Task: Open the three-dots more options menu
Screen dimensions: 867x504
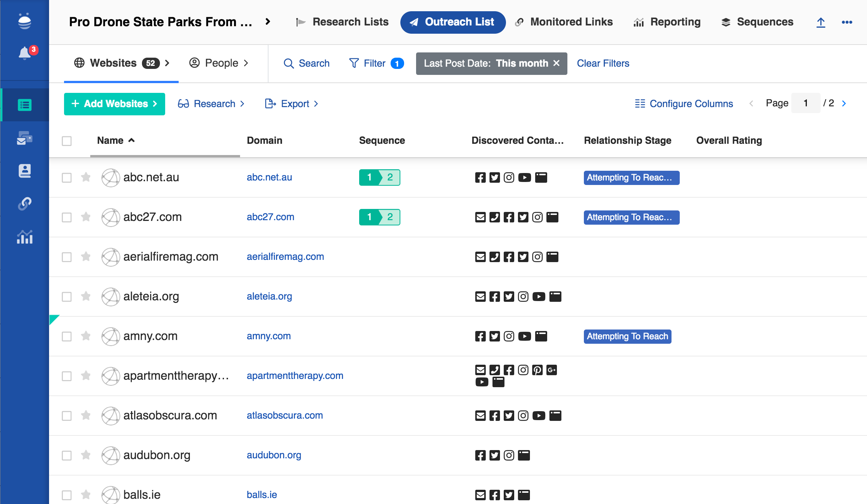Action: pyautogui.click(x=847, y=22)
